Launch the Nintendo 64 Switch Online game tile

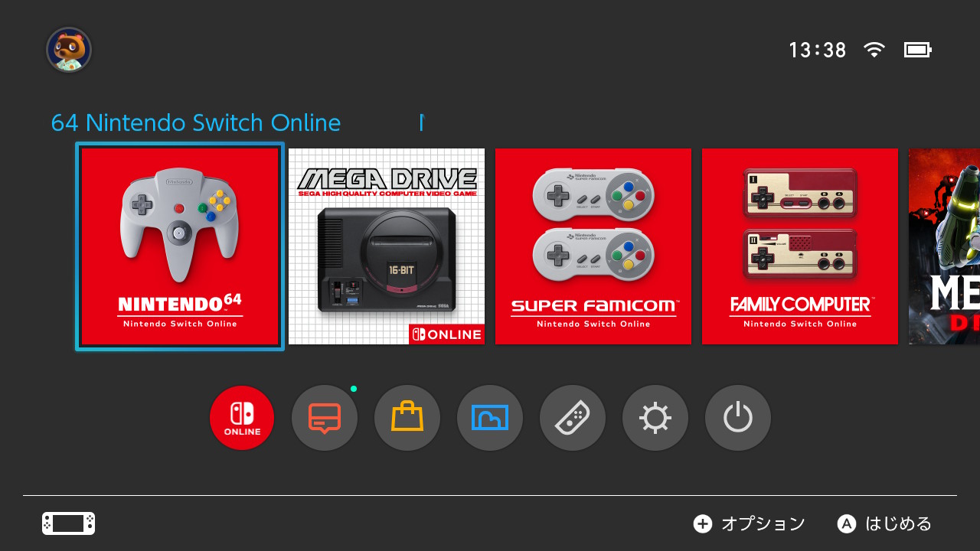coord(180,246)
